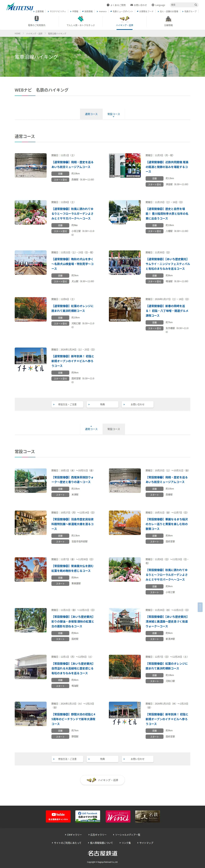Open 常設開催❹ 華麗なるまち稲沢 course link

click(x=167, y=524)
